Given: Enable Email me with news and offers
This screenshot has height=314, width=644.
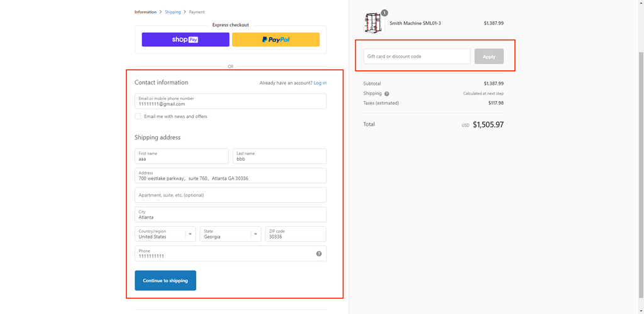Looking at the screenshot, I should (x=138, y=116).
